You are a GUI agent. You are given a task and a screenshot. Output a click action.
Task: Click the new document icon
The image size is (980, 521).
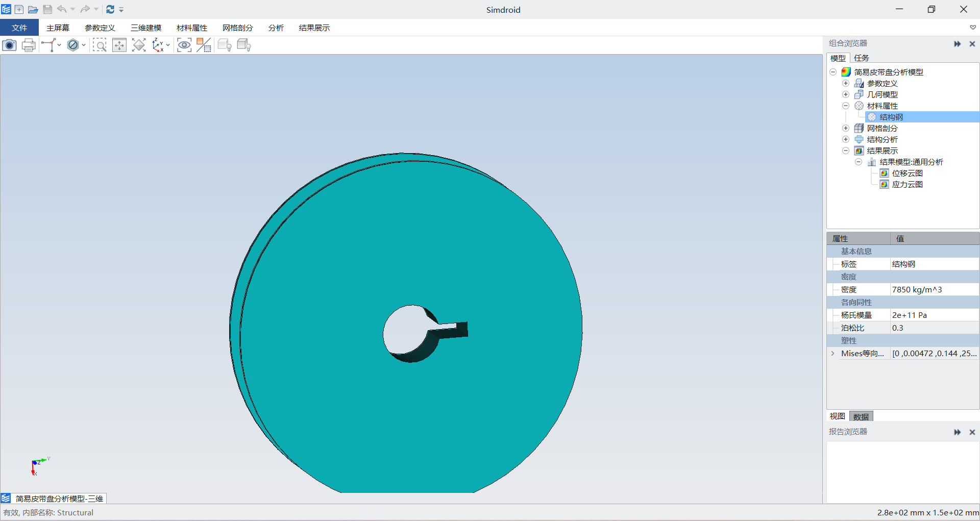click(19, 9)
